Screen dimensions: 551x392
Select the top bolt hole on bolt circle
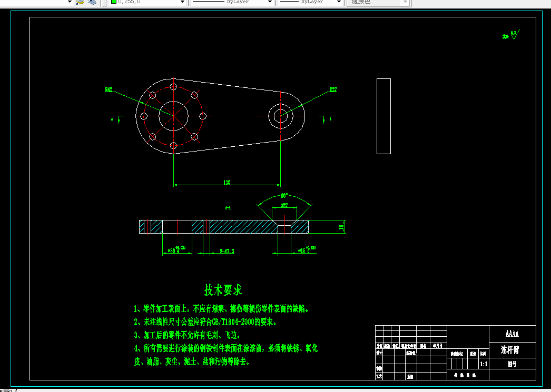coord(173,86)
